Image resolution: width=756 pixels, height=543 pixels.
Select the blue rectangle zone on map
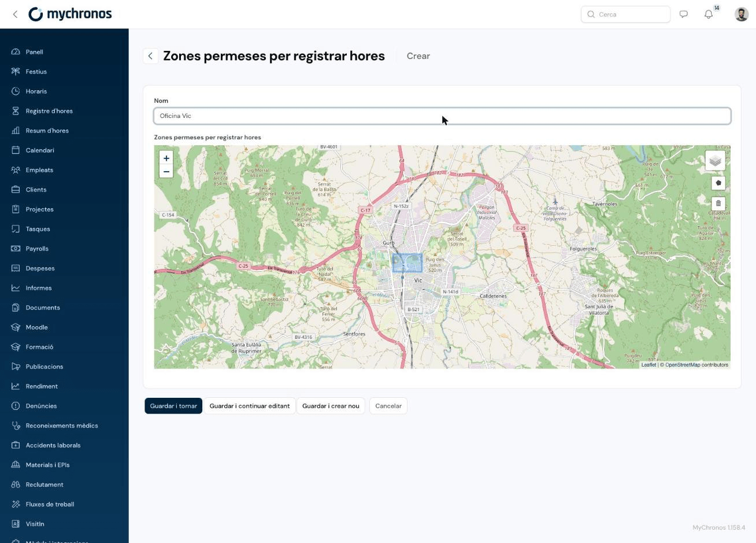(x=407, y=263)
